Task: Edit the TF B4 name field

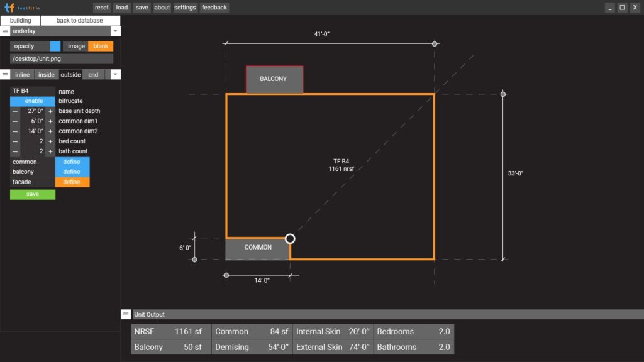Action: coord(33,91)
